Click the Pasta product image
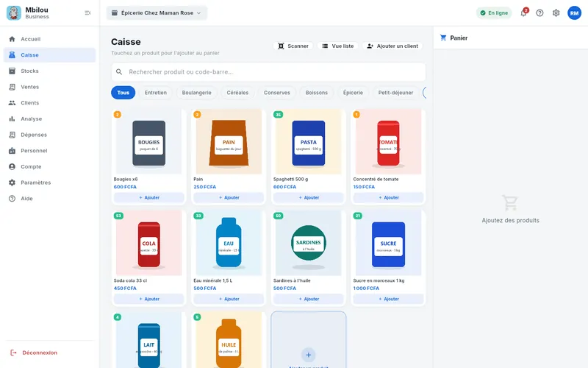This screenshot has width=588, height=368. [x=309, y=142]
